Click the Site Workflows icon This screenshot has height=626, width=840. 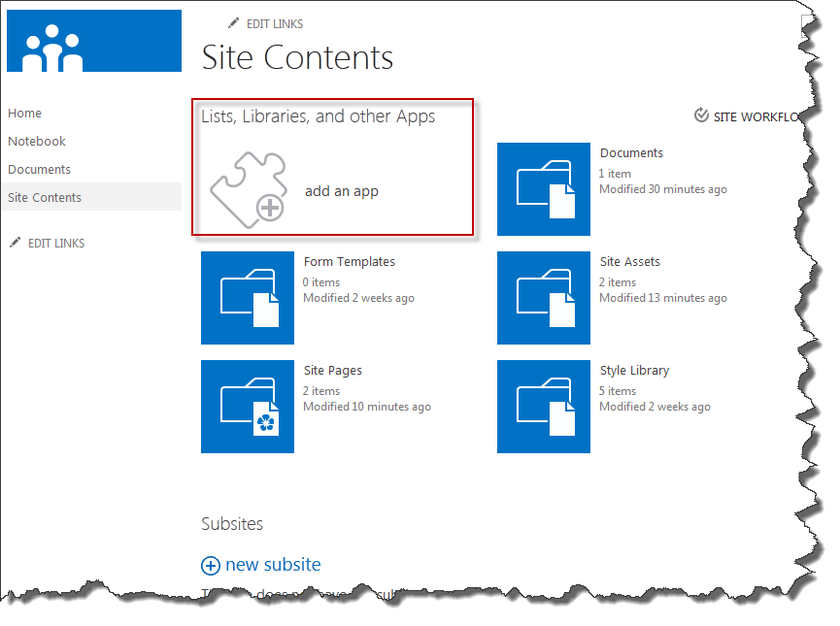click(701, 115)
